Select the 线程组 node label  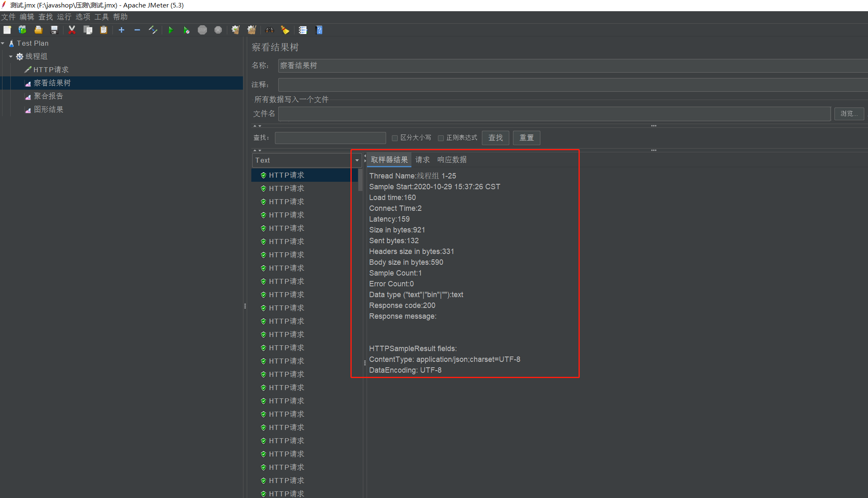pos(36,56)
